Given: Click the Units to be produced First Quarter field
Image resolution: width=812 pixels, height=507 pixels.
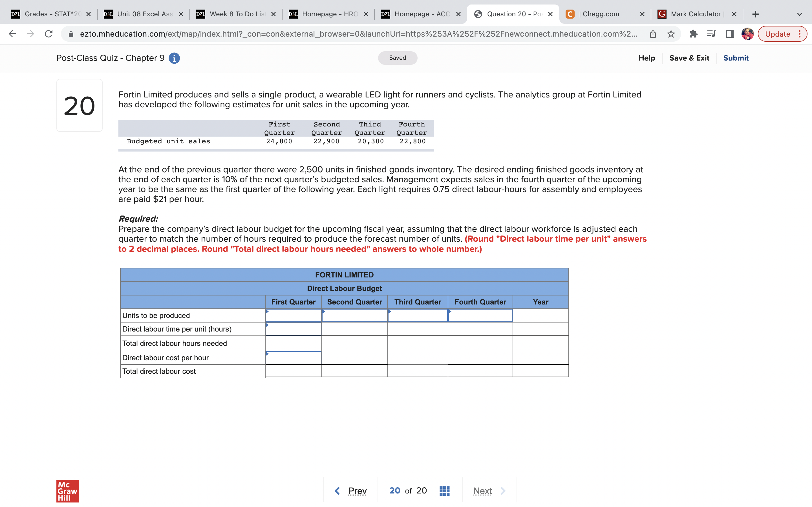Looking at the screenshot, I should (293, 315).
